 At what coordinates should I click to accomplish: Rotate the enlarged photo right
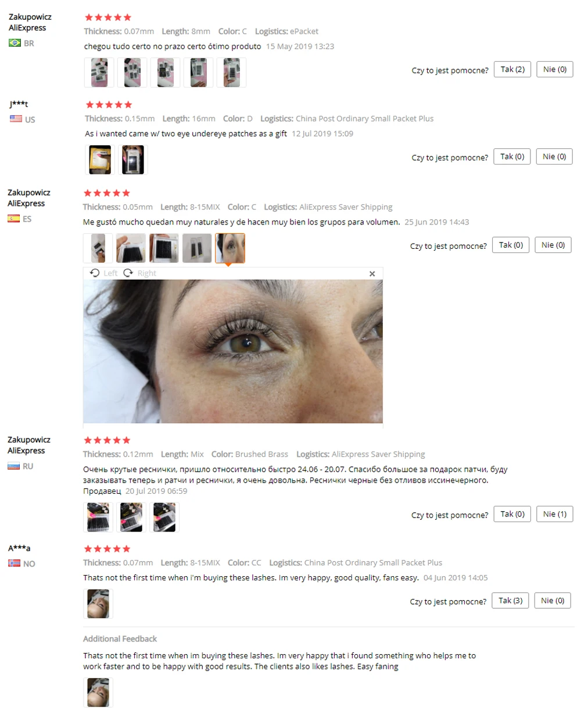140,273
